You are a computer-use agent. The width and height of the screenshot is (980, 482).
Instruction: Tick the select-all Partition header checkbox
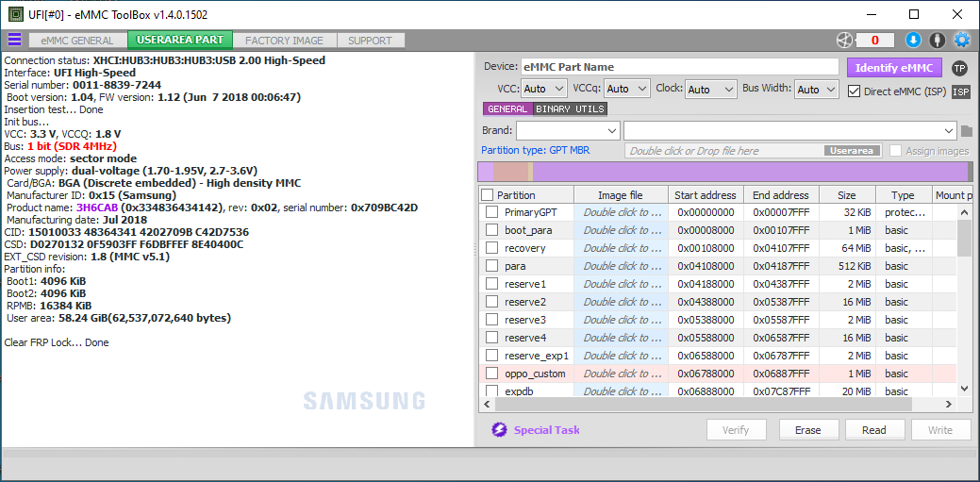pyautogui.click(x=488, y=195)
